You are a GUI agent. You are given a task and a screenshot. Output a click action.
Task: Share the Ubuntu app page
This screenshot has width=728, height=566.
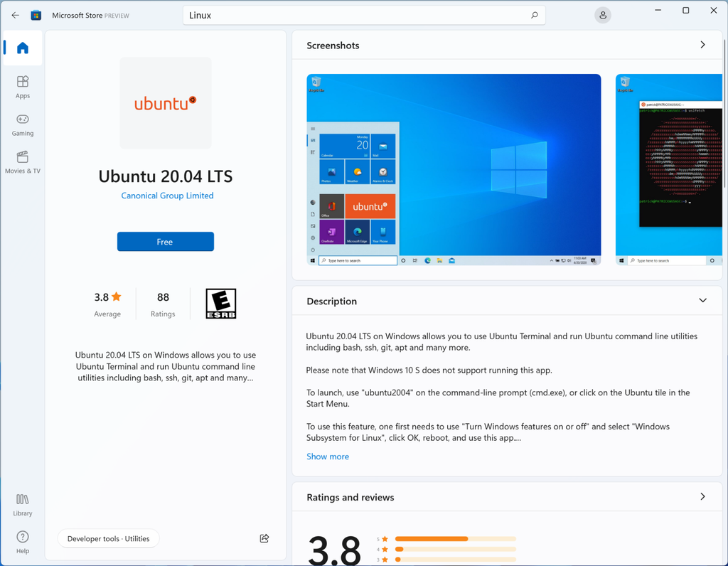[x=264, y=538]
